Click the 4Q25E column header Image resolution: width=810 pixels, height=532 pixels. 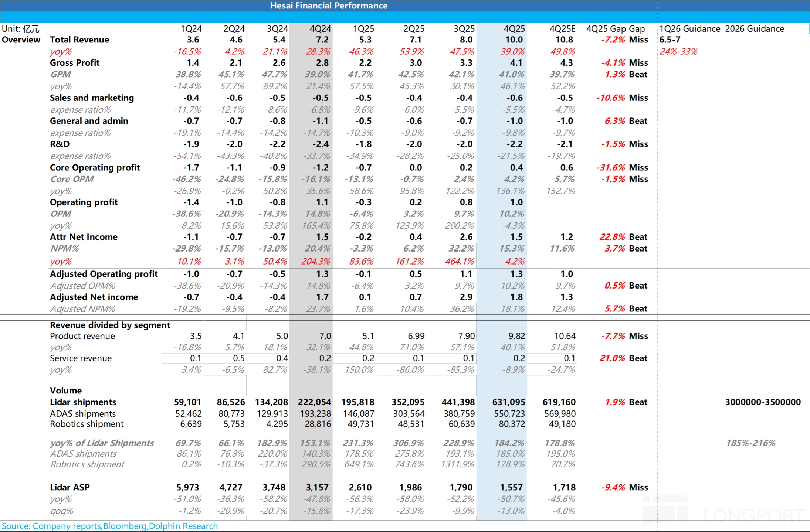pyautogui.click(x=562, y=29)
